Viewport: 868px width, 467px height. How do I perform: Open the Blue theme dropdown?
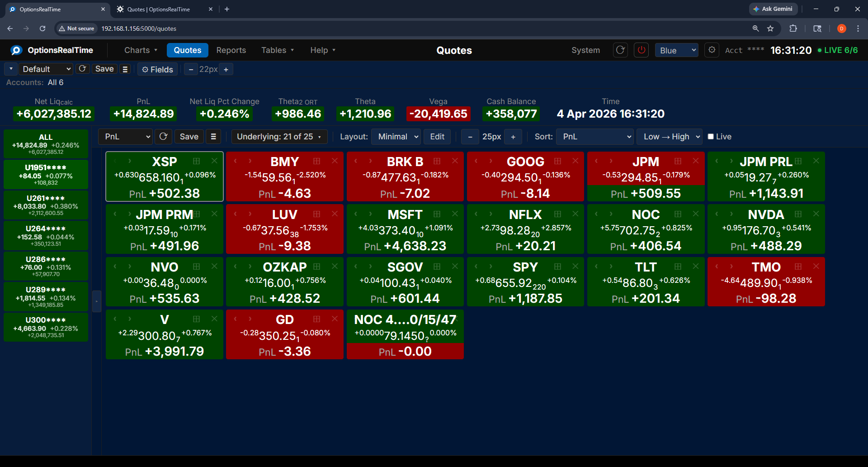pyautogui.click(x=677, y=50)
